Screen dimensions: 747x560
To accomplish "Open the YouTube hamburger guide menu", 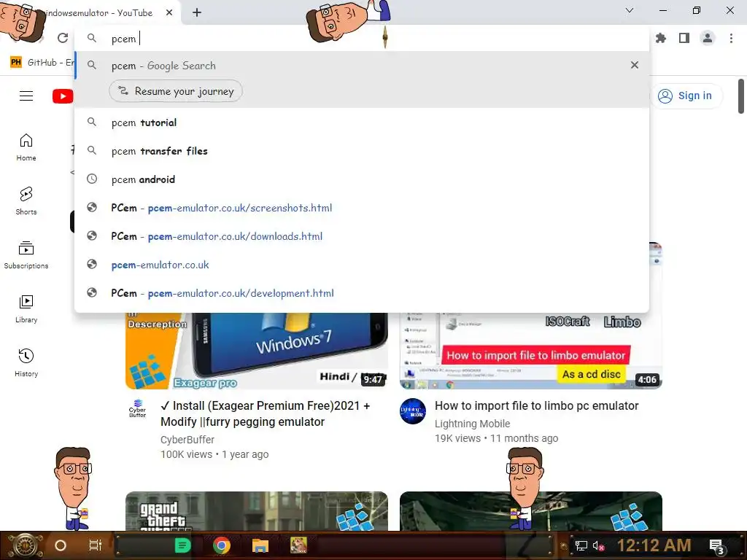I will pyautogui.click(x=26, y=96).
